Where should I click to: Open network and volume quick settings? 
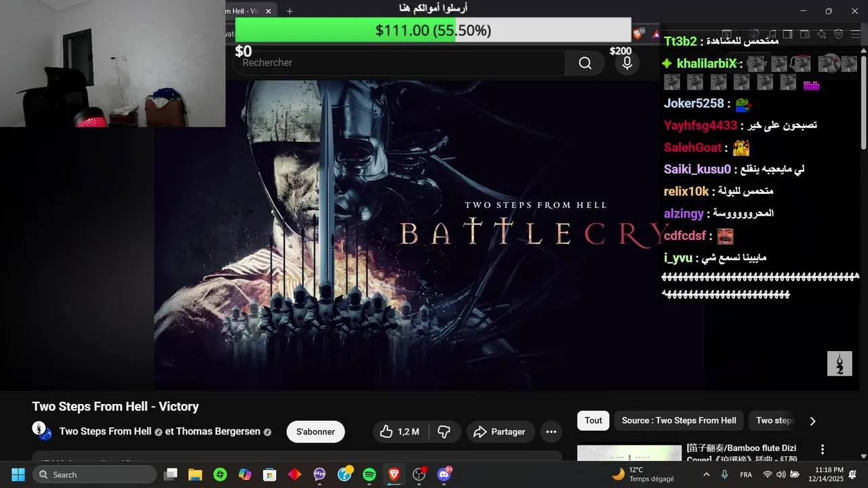point(781,474)
